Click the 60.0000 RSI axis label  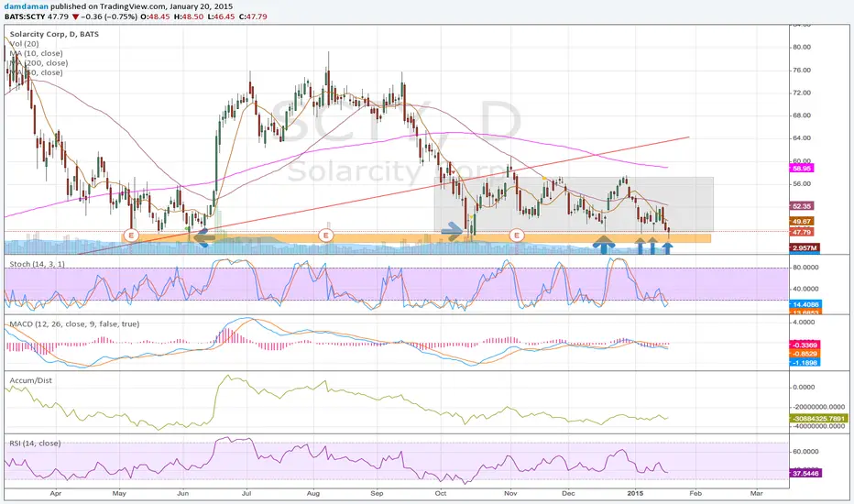click(x=805, y=451)
